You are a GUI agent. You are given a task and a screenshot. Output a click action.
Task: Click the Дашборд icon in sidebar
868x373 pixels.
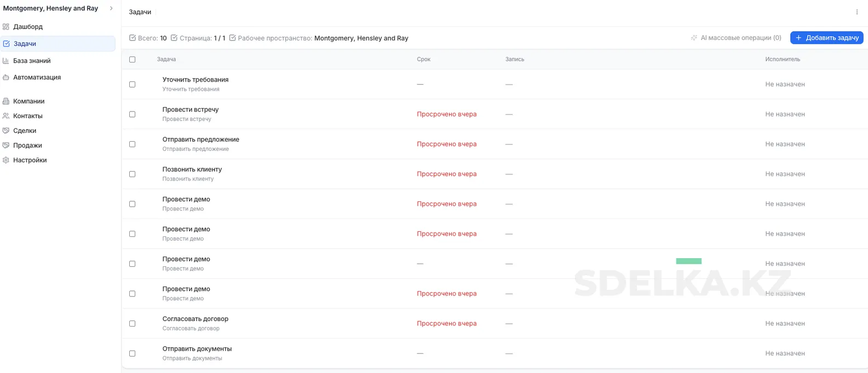click(x=6, y=26)
